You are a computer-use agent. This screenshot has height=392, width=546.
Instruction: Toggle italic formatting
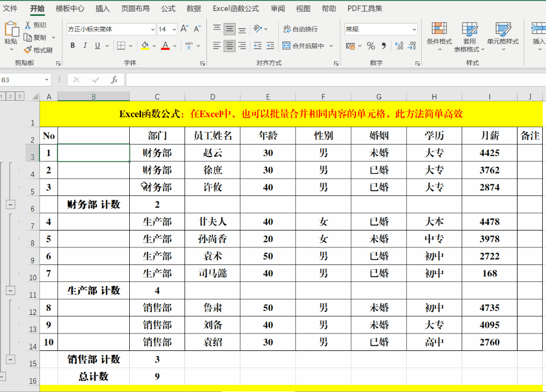pos(85,45)
